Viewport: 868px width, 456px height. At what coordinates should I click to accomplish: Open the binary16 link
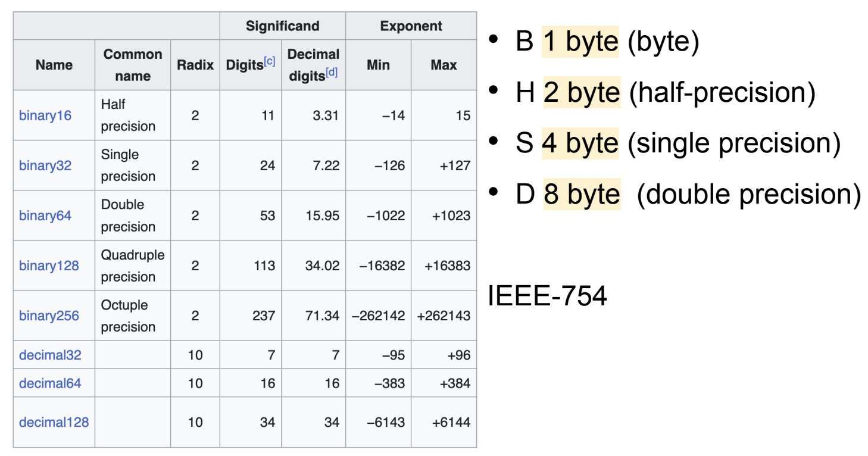[x=45, y=115]
